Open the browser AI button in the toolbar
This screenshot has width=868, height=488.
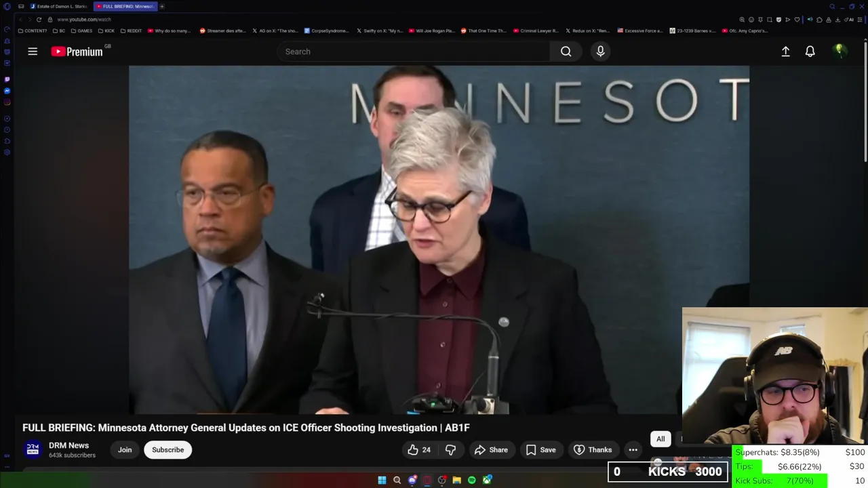click(x=849, y=20)
